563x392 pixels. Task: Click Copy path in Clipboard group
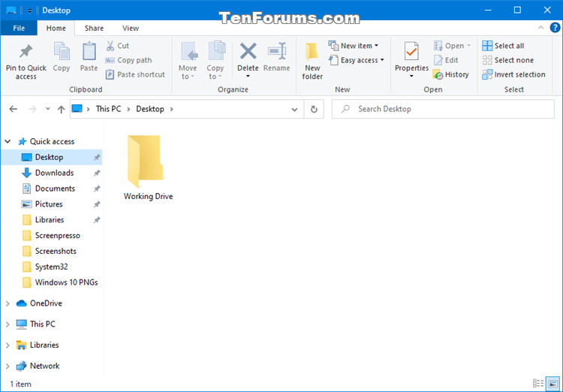[128, 60]
